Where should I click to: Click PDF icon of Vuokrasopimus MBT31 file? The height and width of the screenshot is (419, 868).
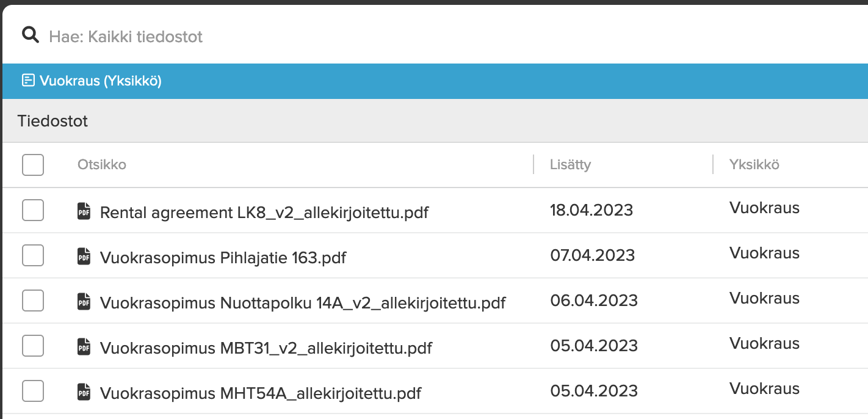(84, 347)
